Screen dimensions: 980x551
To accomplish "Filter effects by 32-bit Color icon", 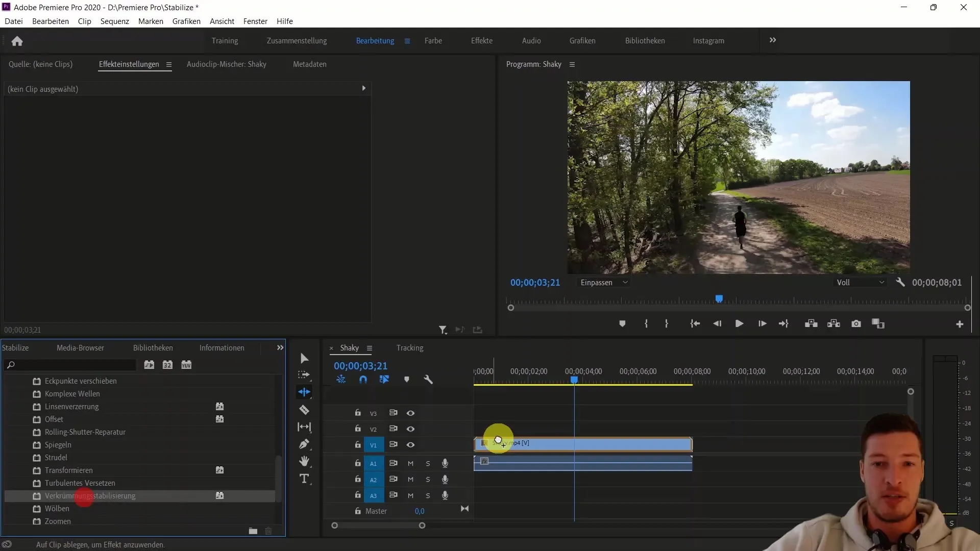I will [x=167, y=365].
